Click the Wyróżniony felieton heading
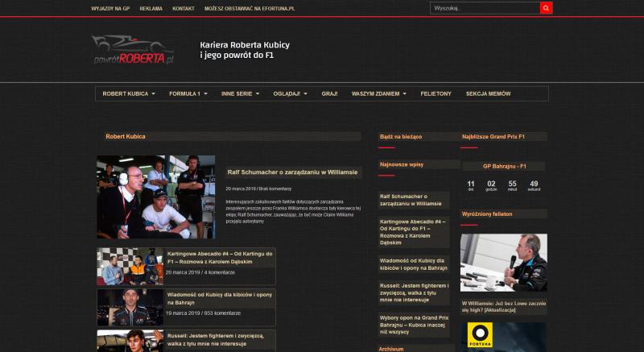The height and width of the screenshot is (352, 644). (x=487, y=214)
